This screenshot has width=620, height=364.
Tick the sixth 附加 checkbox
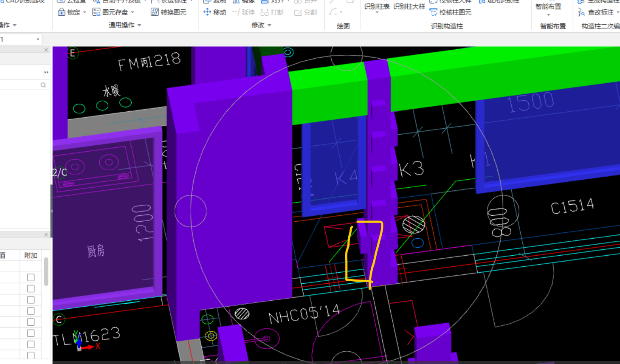tap(31, 333)
